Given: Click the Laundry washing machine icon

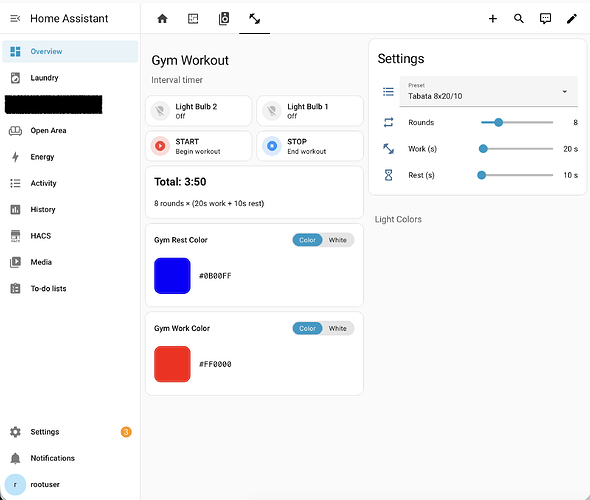Looking at the screenshot, I should pos(15,78).
